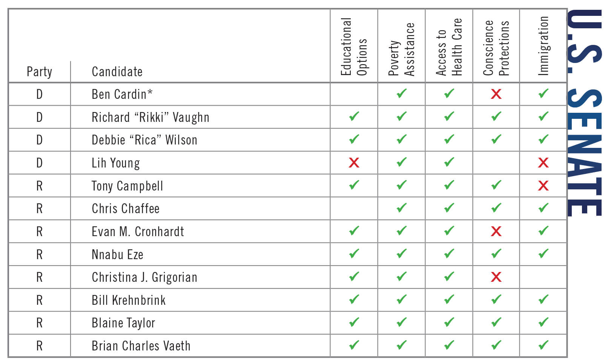Click Lih Young's red X under Educational Options
Image resolution: width=611 pixels, height=364 pixels.
pyautogui.click(x=354, y=163)
